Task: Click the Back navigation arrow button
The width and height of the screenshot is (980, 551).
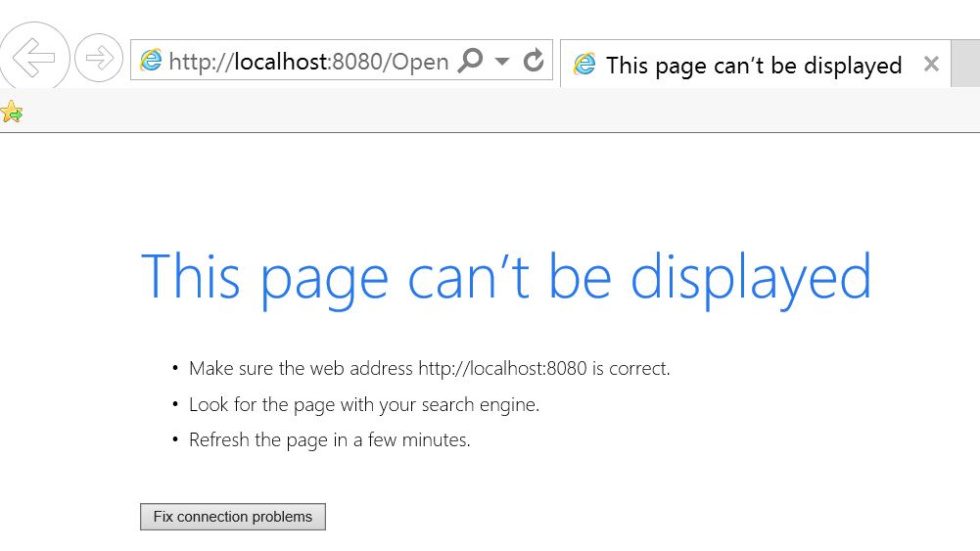Action: [34, 59]
